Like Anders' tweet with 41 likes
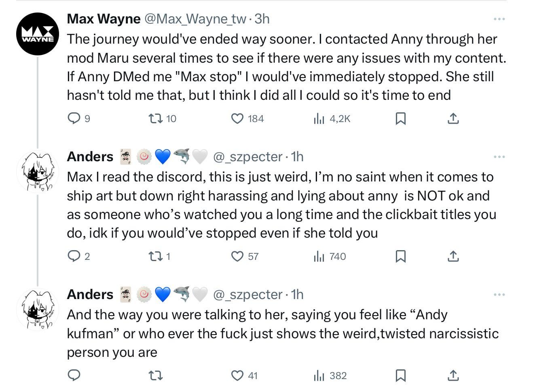 click(x=244, y=375)
